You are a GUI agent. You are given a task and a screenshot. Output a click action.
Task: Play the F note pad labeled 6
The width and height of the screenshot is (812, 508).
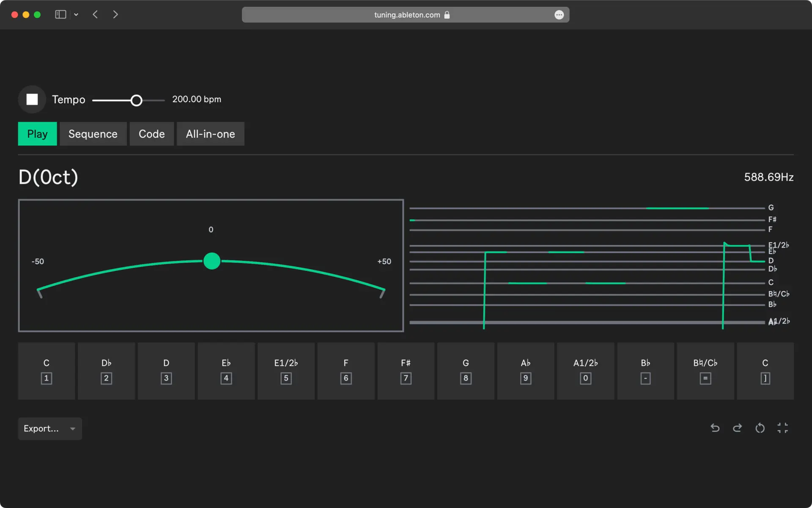point(346,371)
